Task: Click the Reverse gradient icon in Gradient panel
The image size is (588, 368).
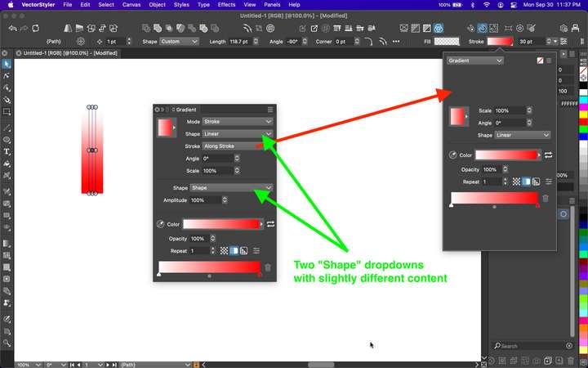Action: 270,224
